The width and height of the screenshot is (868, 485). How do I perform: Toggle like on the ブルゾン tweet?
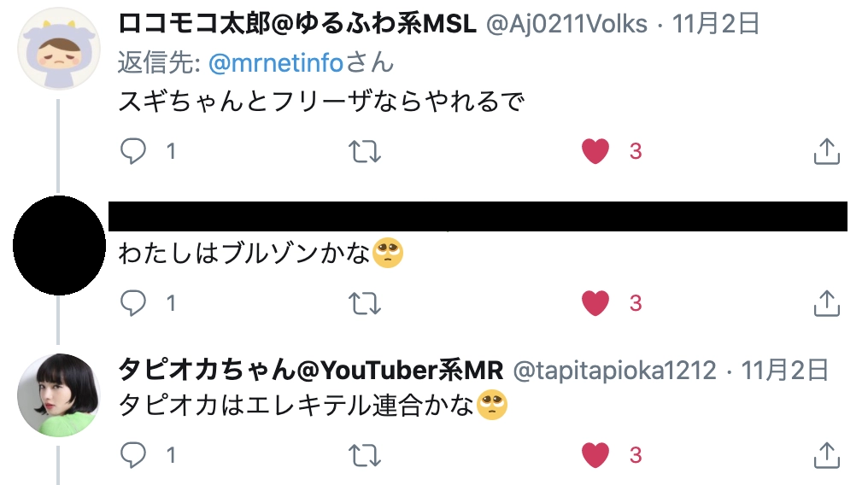point(595,303)
